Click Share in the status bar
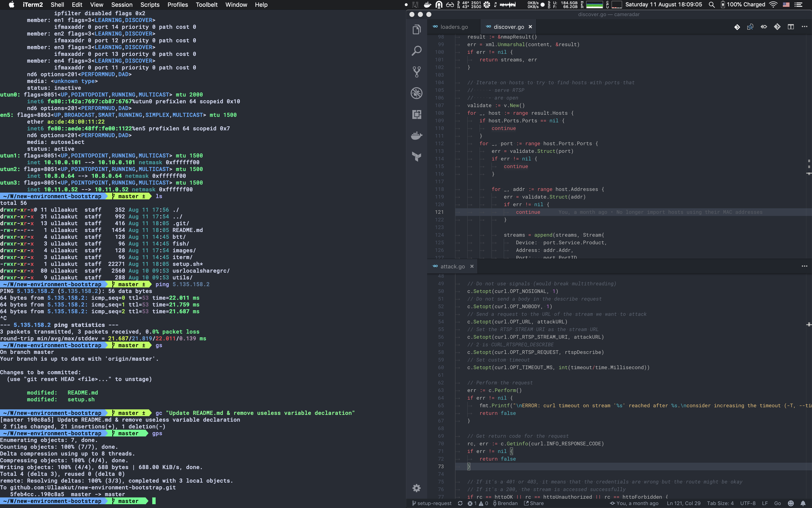 click(x=534, y=503)
